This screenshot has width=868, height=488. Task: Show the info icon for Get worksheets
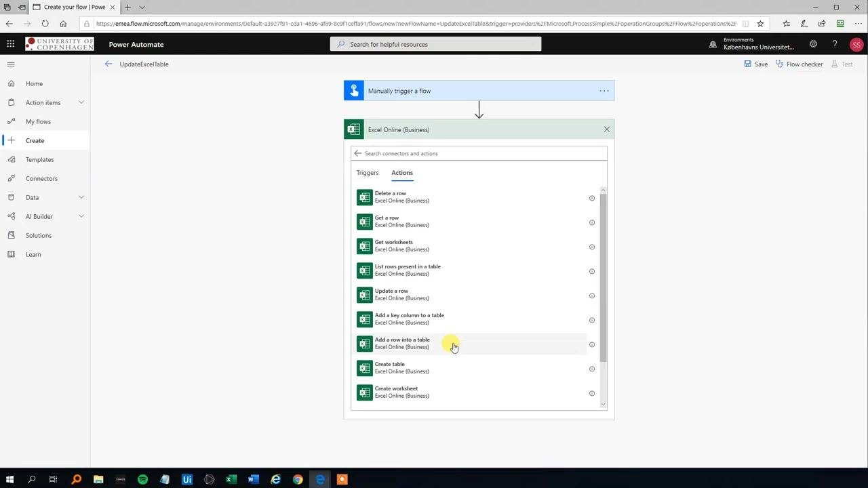(x=592, y=247)
